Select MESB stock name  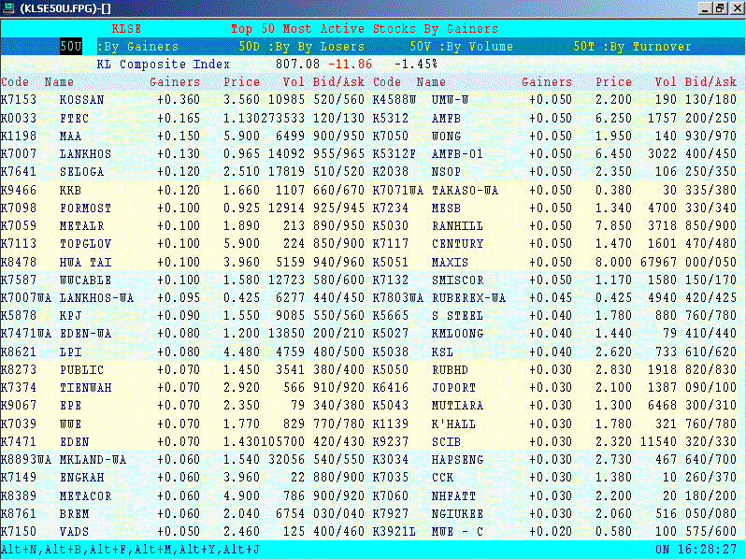click(446, 208)
